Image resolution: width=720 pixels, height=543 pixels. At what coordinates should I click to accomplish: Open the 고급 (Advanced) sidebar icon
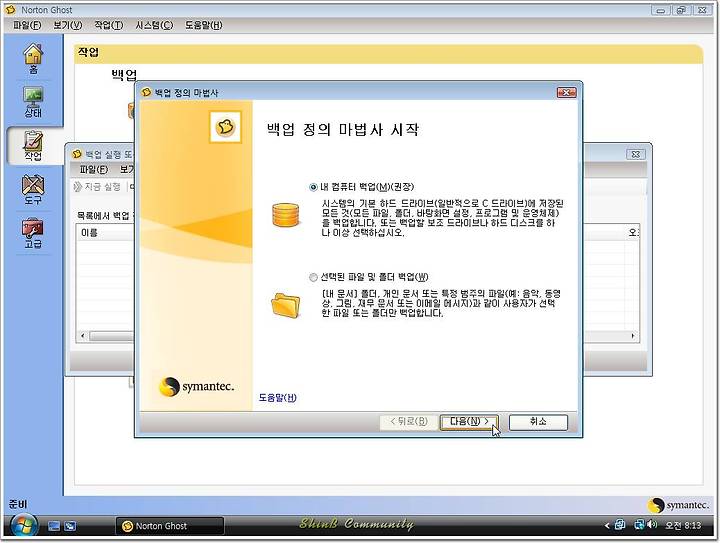click(x=33, y=233)
